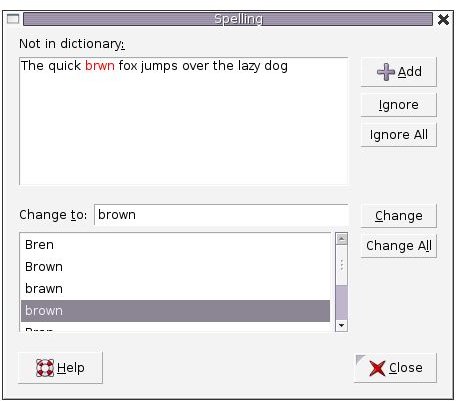
Task: Click the misspelled red word 'brwn'
Action: [x=100, y=66]
